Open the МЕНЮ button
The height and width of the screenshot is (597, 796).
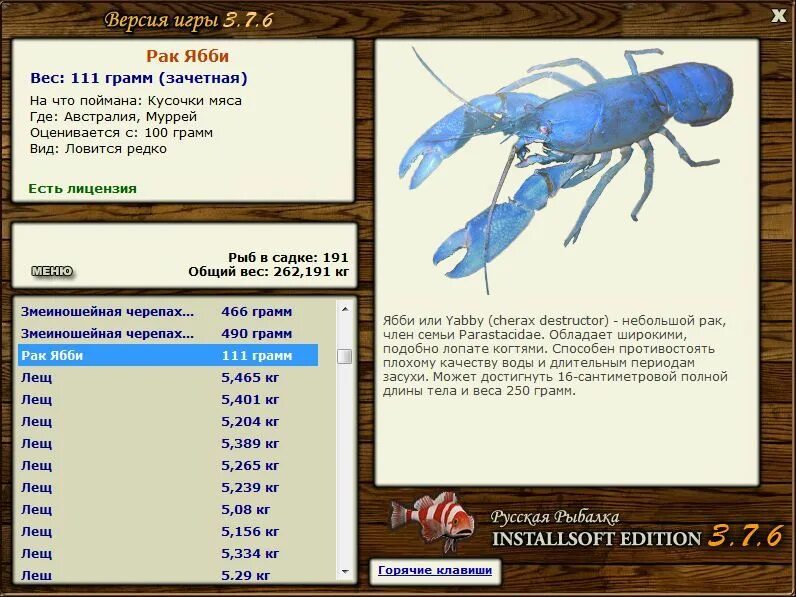(52, 272)
